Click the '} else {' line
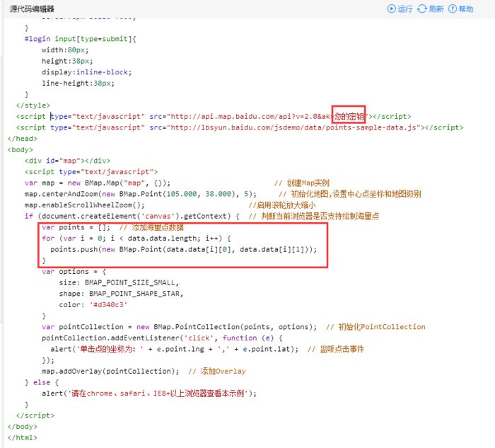 point(42,382)
